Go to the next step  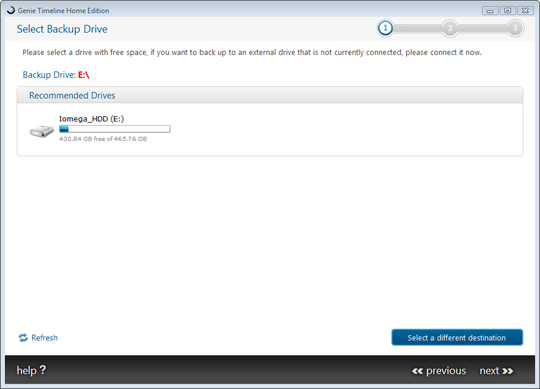(496, 371)
